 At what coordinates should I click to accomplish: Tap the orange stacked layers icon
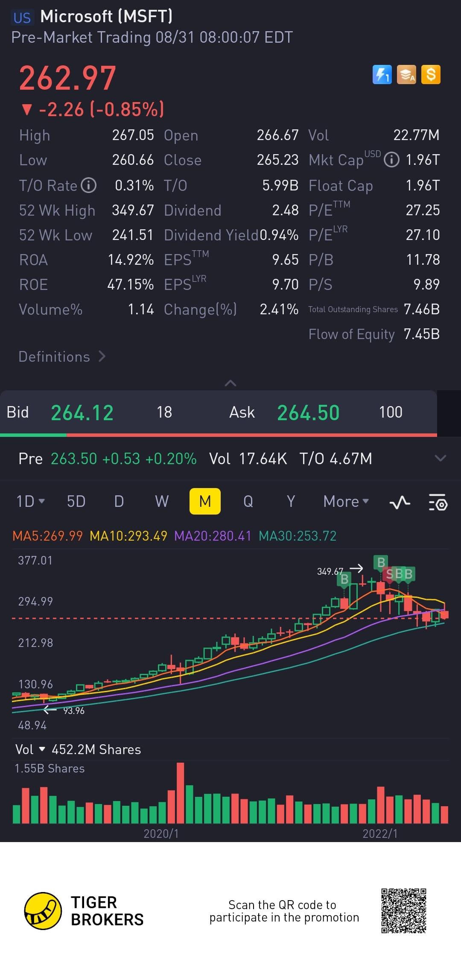[406, 75]
